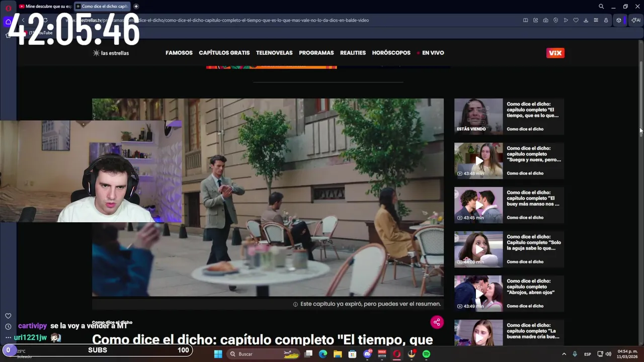Click the Opera GX icon on taskbar
This screenshot has height=362, width=644.
pos(397,354)
